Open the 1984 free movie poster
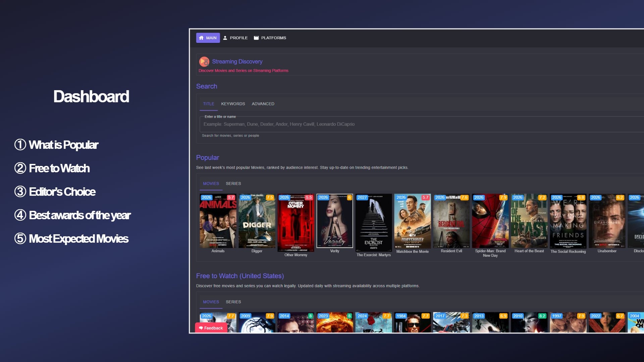 coord(413,322)
